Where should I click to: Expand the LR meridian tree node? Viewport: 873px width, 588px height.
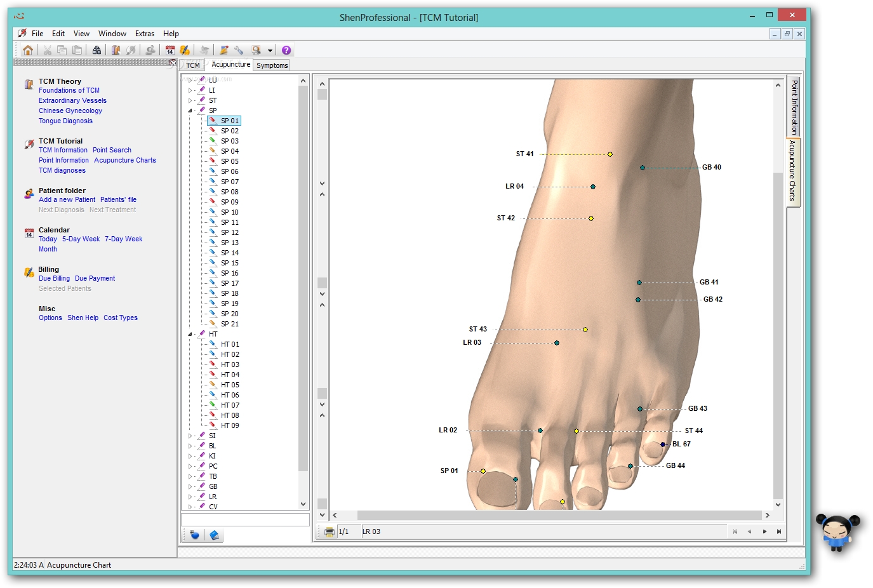pos(190,497)
